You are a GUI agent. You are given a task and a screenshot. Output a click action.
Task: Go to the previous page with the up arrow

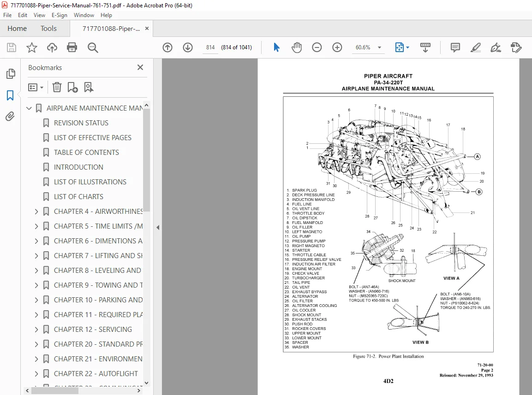coord(167,47)
